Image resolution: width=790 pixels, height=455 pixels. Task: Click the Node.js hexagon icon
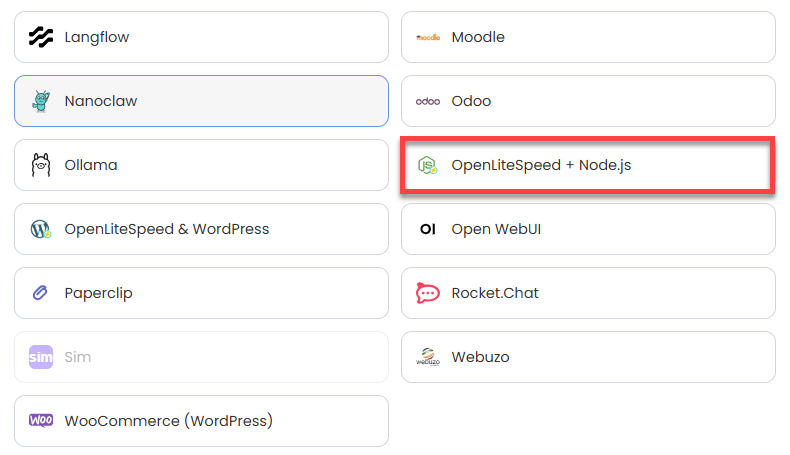[x=428, y=165]
